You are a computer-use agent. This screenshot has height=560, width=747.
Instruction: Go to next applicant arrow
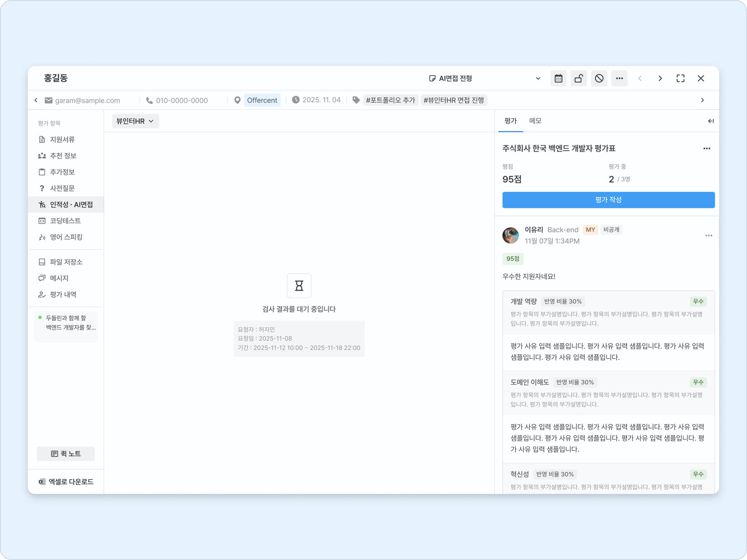point(660,79)
